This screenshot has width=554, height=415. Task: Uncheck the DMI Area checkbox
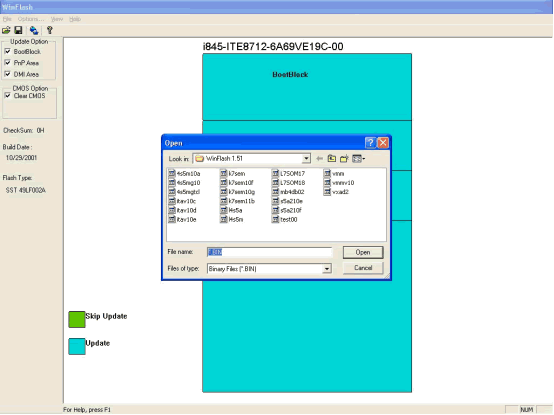click(x=7, y=74)
